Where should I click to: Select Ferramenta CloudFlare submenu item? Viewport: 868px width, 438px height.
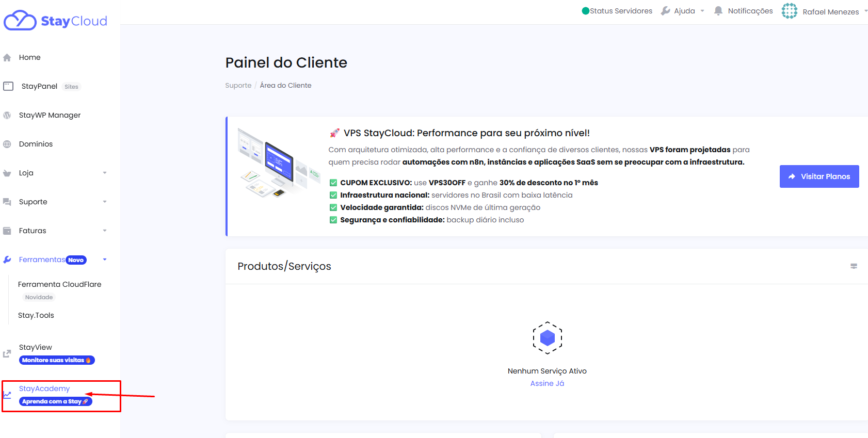(x=59, y=284)
